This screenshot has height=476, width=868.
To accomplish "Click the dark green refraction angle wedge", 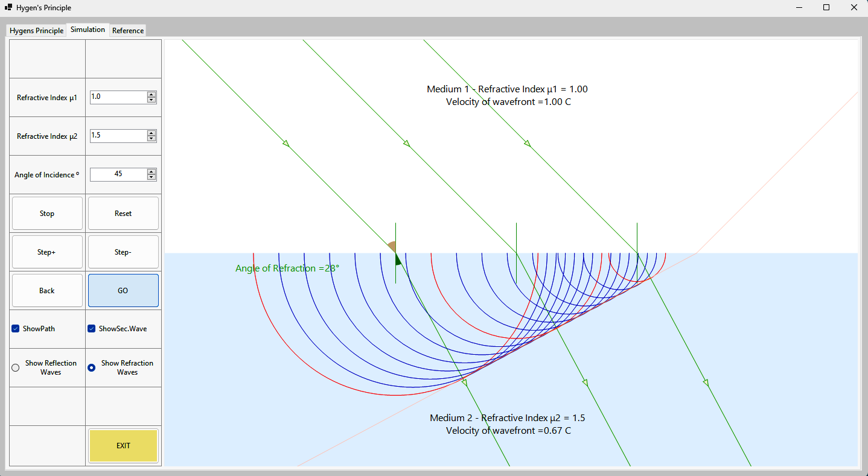I will (x=398, y=260).
